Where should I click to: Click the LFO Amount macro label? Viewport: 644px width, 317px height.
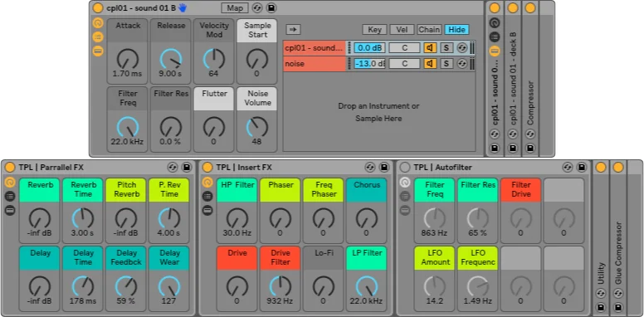click(x=435, y=257)
